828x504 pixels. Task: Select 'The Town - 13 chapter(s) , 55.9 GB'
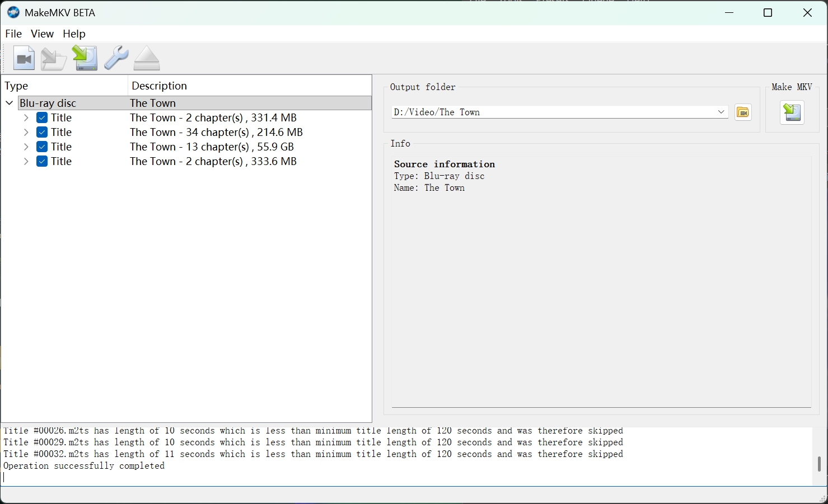point(212,147)
